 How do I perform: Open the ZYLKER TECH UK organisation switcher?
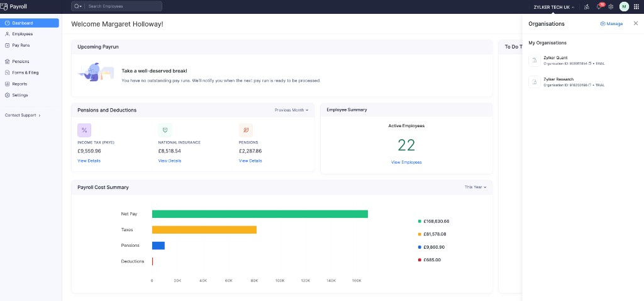(x=553, y=7)
